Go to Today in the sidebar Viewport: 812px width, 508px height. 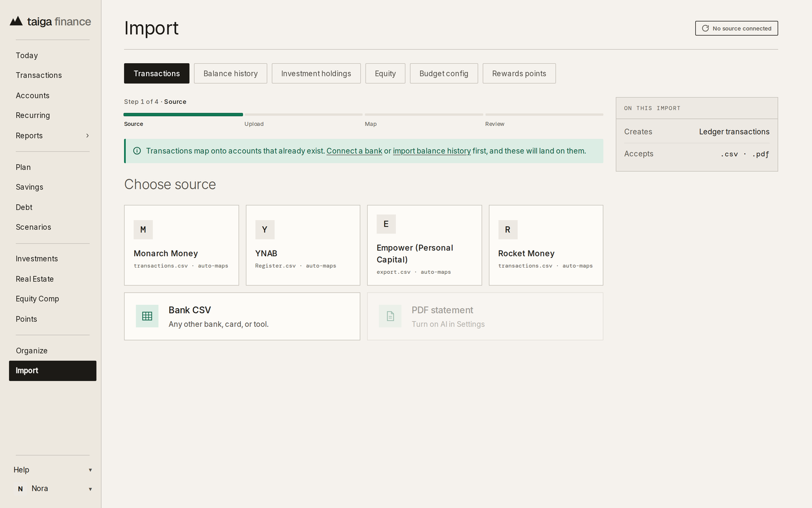[52, 55]
